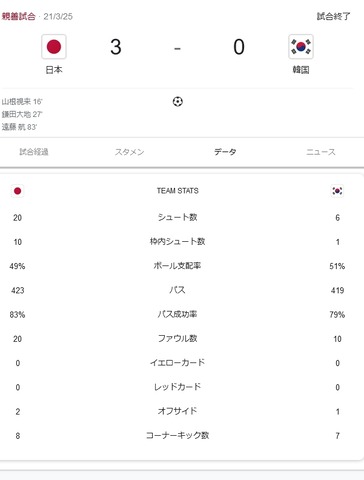Click the small Japan flag in TEAM STATS
This screenshot has width=364, height=480.
(17, 191)
